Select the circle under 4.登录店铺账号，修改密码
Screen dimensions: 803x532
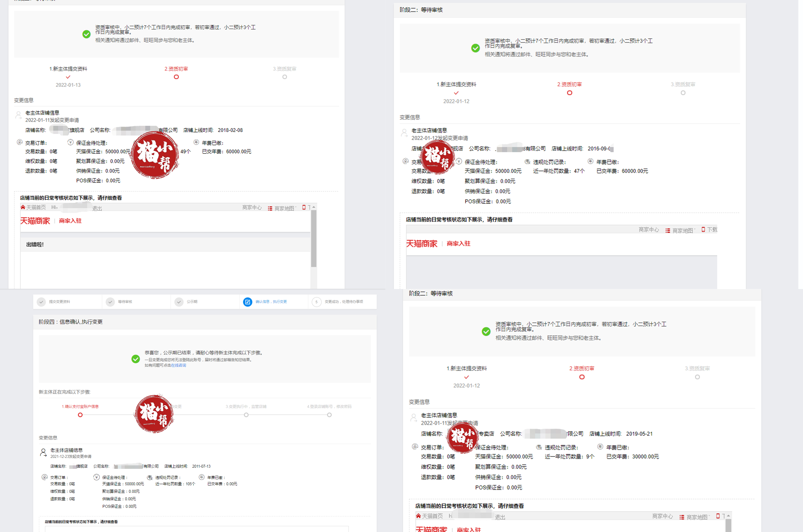tap(329, 415)
